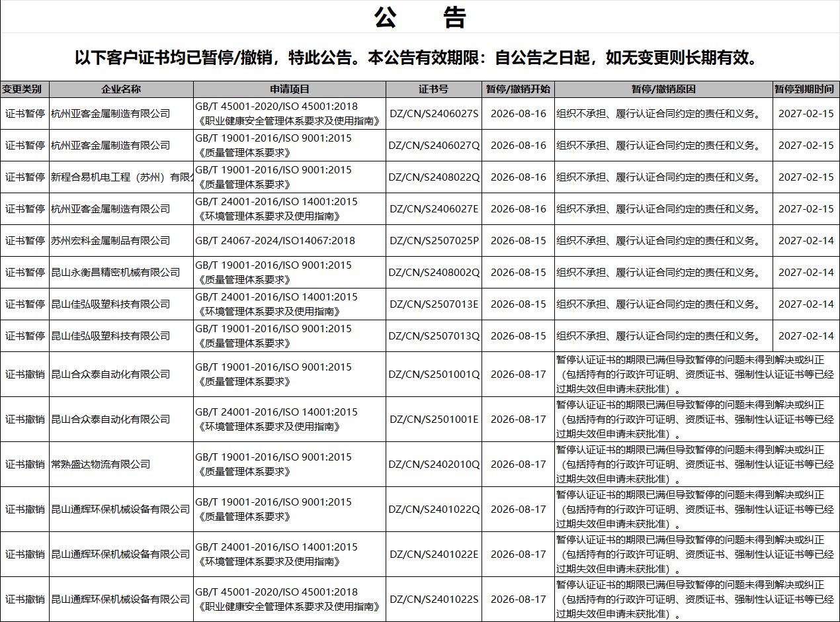Select certificate number DZ/CN/S2406027Q
The height and width of the screenshot is (622, 840).
(434, 145)
